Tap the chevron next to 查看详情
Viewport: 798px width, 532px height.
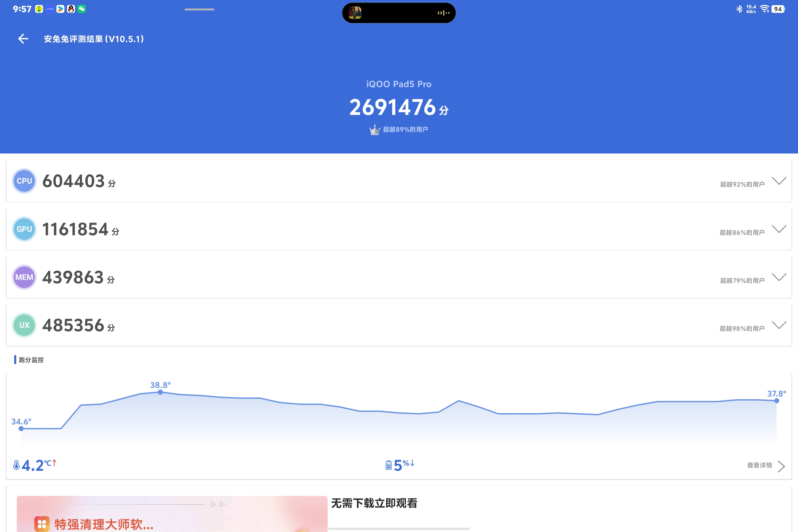(782, 466)
